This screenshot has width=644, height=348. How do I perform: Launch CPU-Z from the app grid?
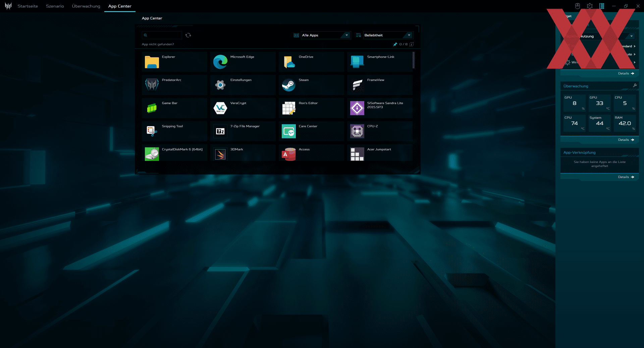point(380,131)
